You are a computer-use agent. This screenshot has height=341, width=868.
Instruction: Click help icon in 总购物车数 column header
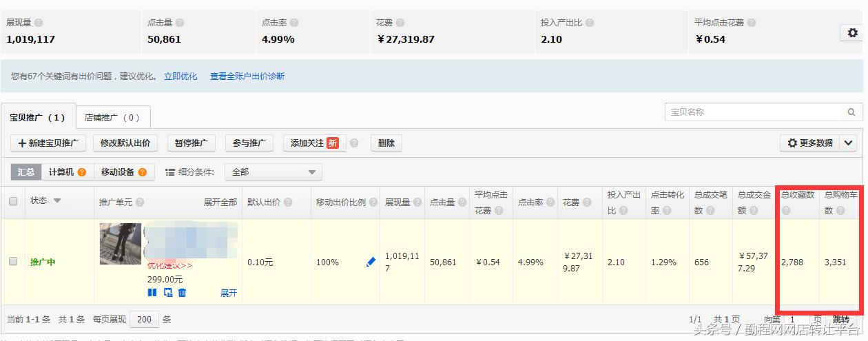(840, 211)
